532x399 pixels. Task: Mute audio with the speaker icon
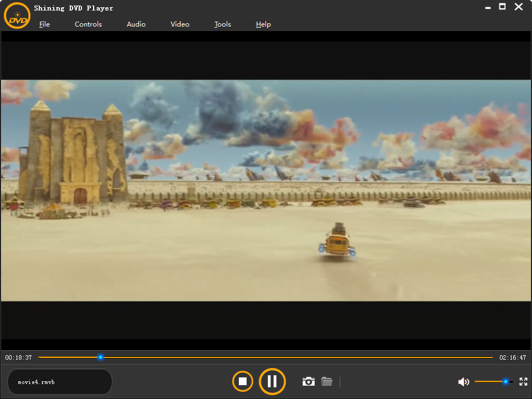[463, 382]
